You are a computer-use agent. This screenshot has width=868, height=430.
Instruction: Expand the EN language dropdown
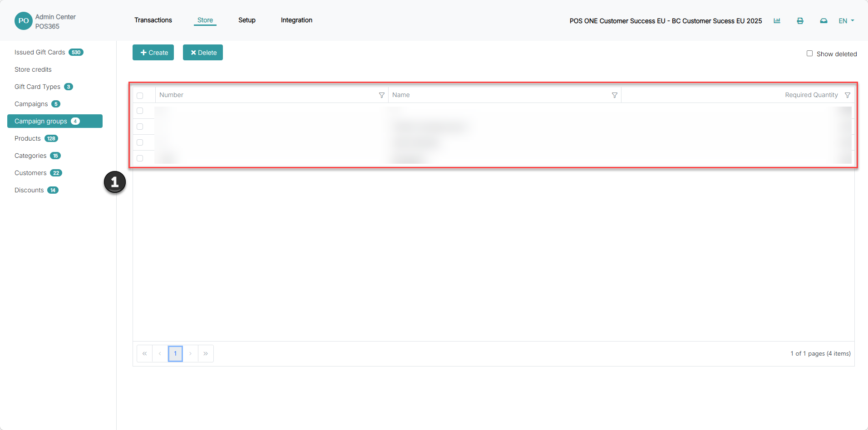(846, 21)
